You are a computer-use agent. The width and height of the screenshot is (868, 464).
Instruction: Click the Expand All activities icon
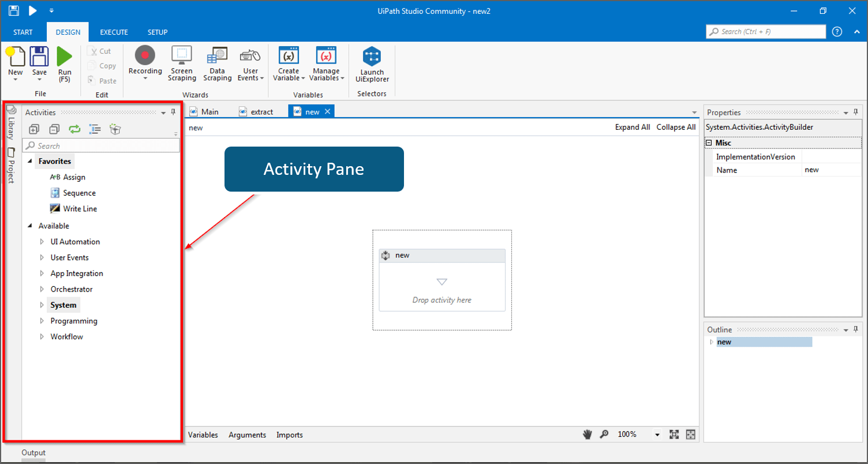click(x=34, y=129)
